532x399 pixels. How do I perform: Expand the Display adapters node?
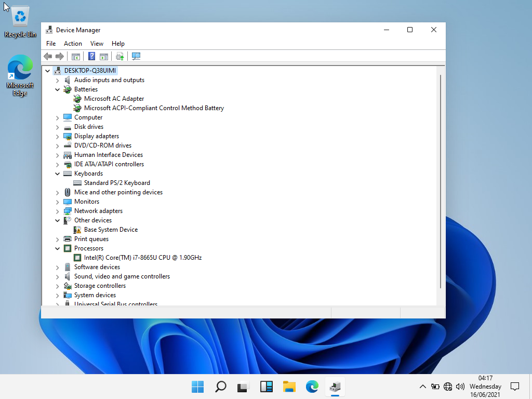tap(57, 137)
